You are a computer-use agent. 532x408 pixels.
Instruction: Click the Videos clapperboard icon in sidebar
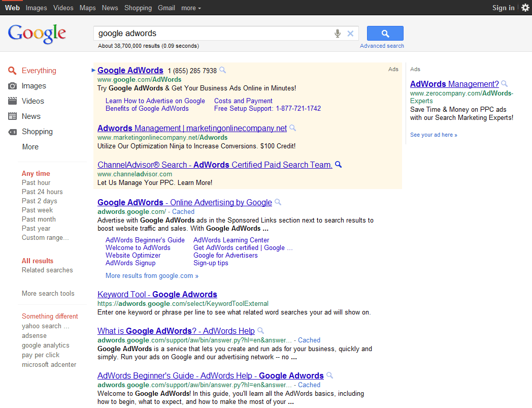(12, 101)
